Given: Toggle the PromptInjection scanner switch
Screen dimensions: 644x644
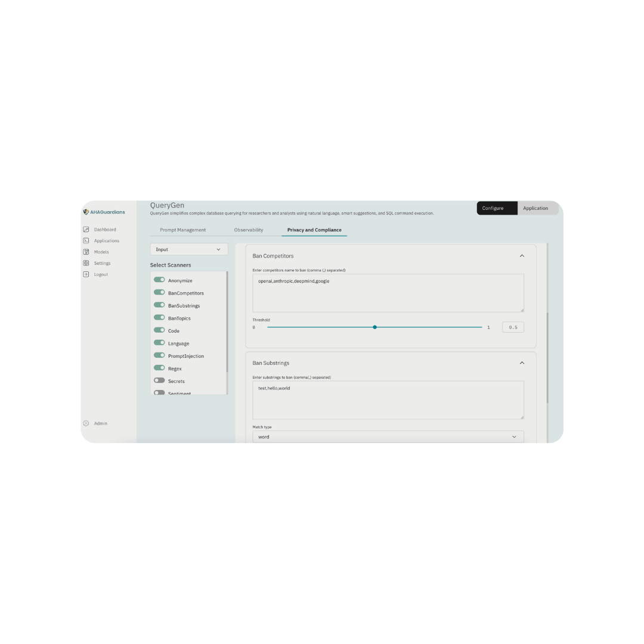Looking at the screenshot, I should click(x=159, y=355).
